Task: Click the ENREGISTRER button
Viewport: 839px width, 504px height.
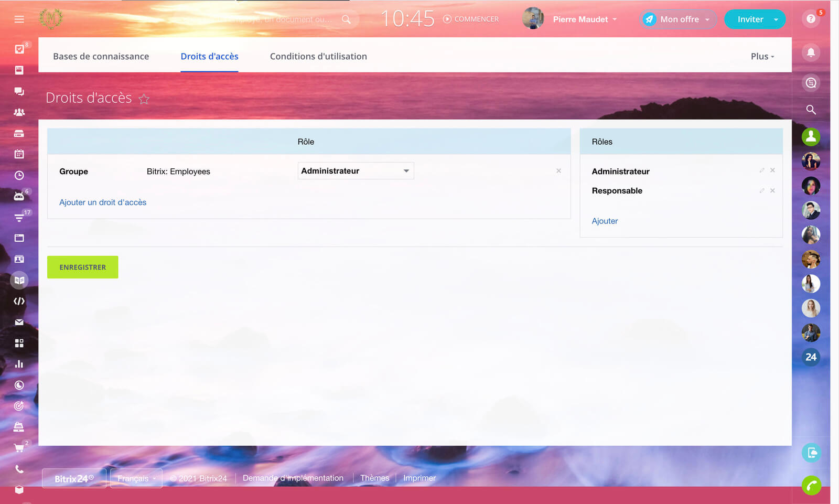Action: click(82, 267)
